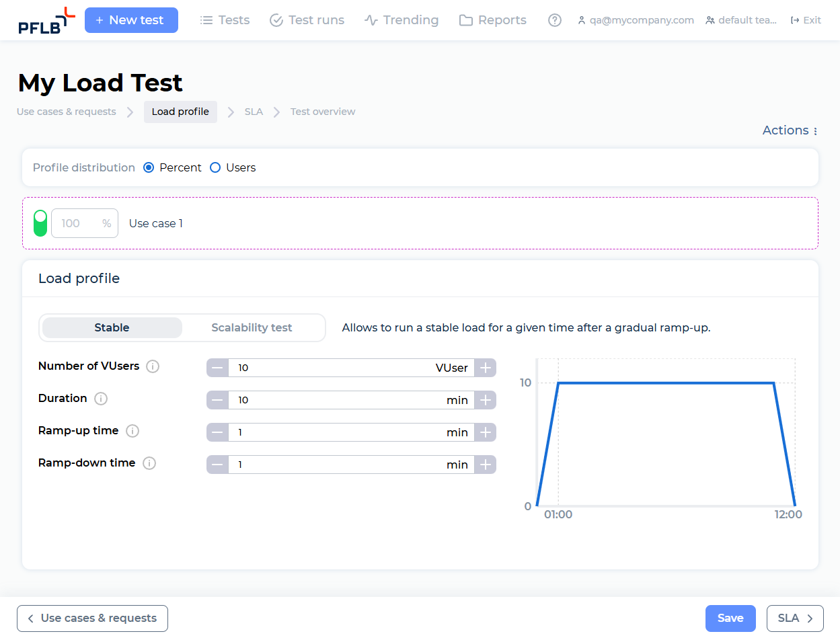Click the Save button

click(x=730, y=618)
